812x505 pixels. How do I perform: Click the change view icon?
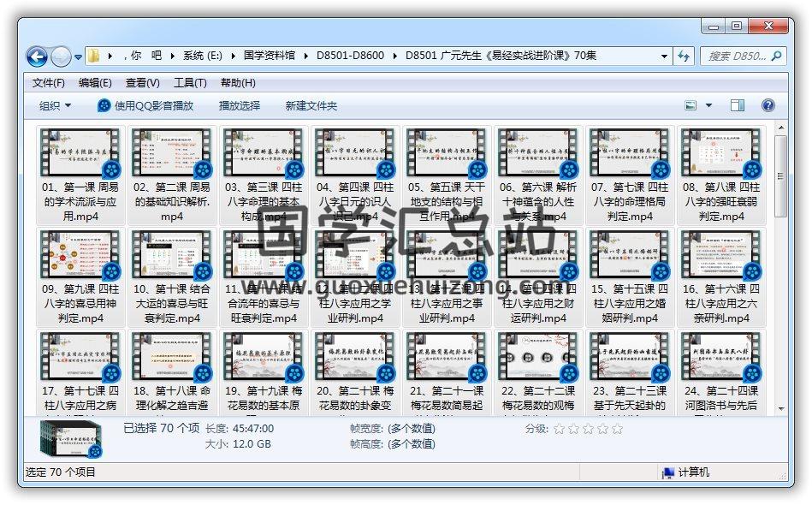[x=691, y=105]
